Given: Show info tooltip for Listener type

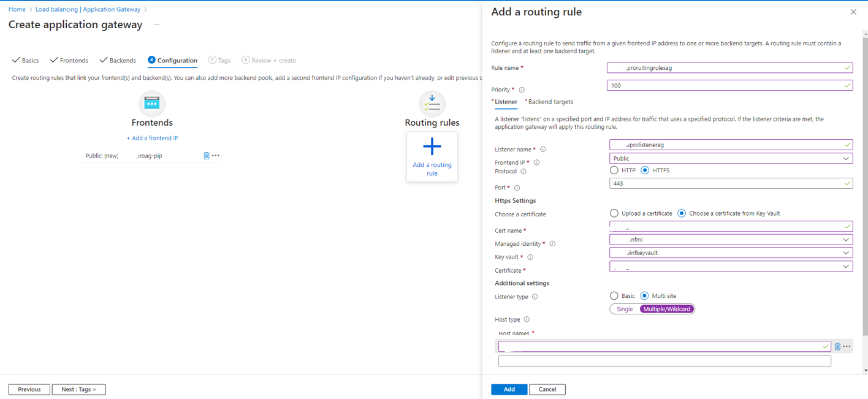Looking at the screenshot, I should [x=535, y=297].
